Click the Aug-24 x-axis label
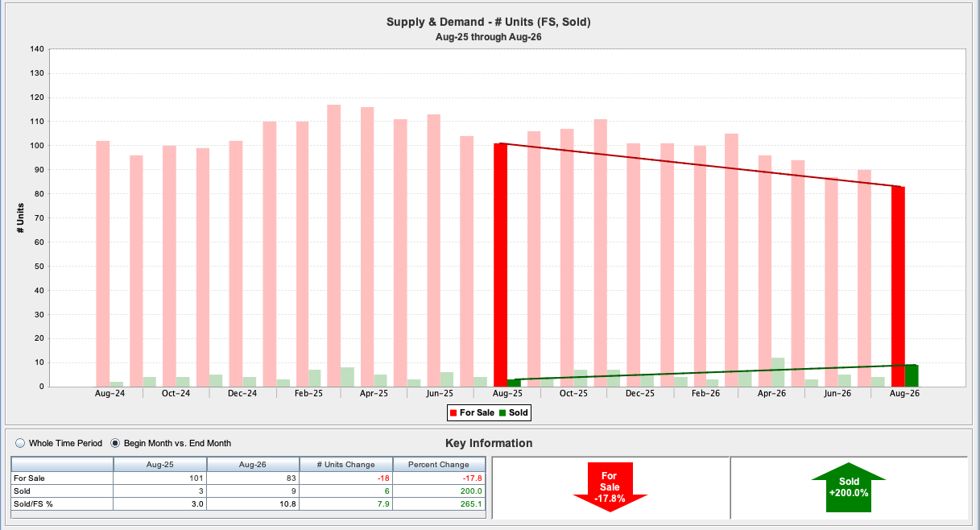980x530 pixels. coord(110,394)
